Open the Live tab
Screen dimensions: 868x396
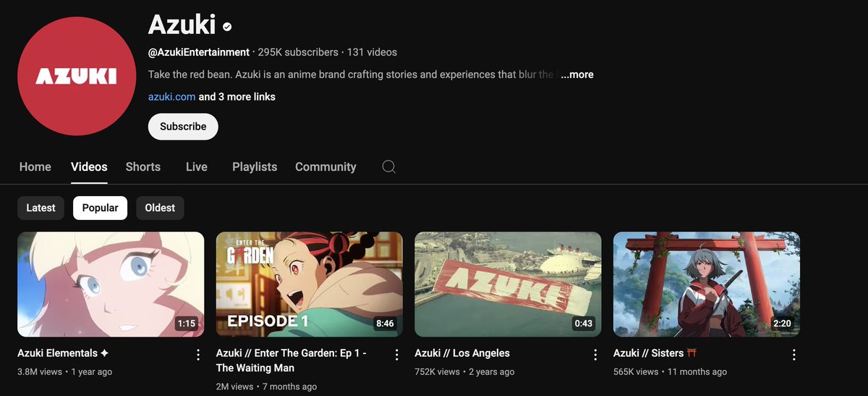pyautogui.click(x=197, y=167)
